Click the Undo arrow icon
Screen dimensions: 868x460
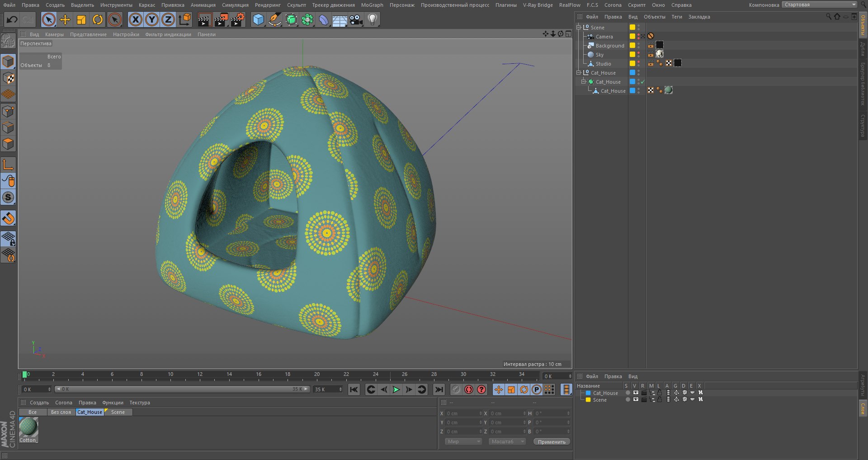pyautogui.click(x=12, y=19)
